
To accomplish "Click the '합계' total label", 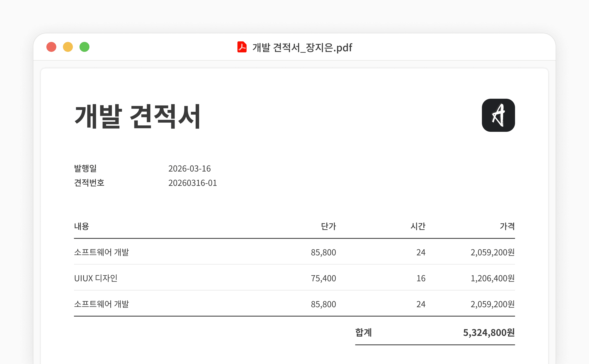I will point(364,332).
